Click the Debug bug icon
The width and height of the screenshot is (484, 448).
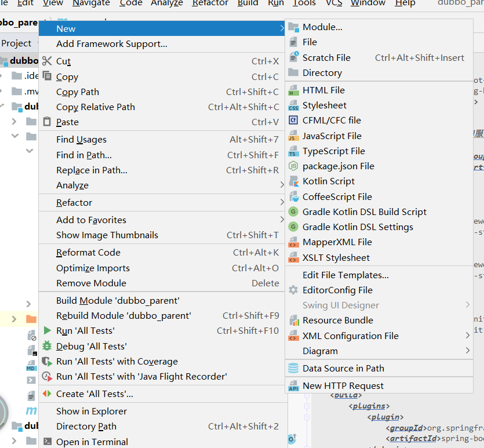point(47,345)
